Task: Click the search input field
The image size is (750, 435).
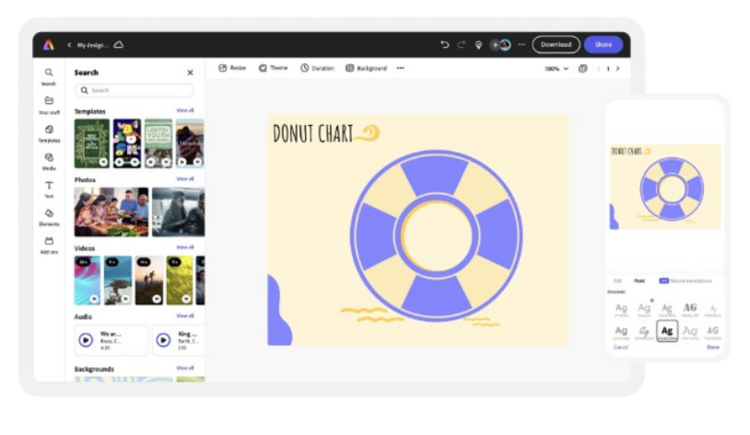Action: pos(134,90)
